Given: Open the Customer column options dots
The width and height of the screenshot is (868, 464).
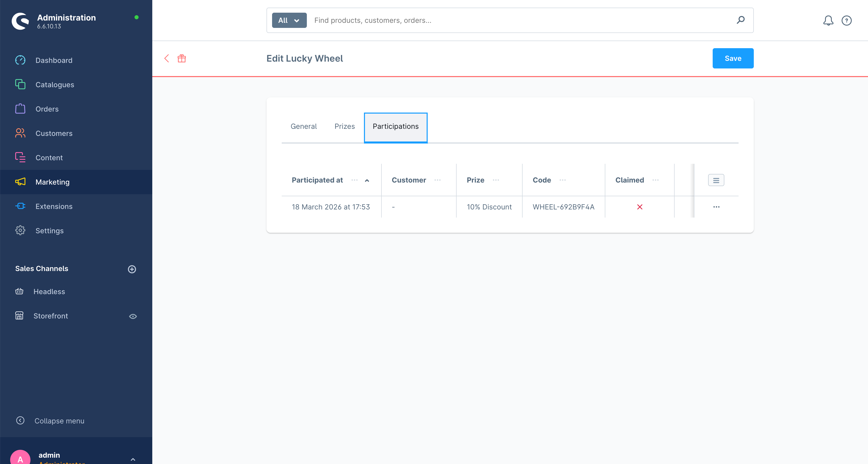Looking at the screenshot, I should (x=437, y=180).
